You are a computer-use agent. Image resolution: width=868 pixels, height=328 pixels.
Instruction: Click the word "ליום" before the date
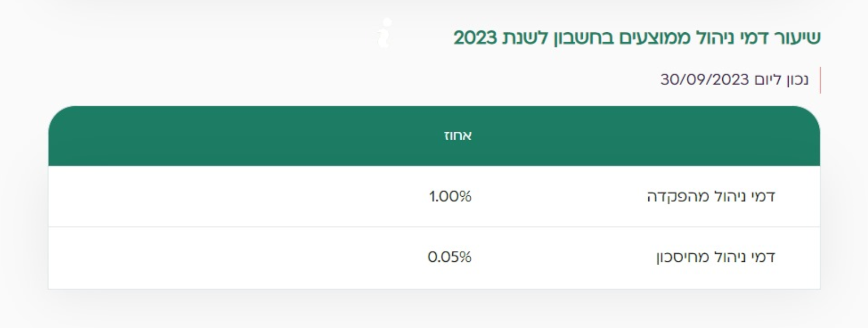[x=767, y=80]
